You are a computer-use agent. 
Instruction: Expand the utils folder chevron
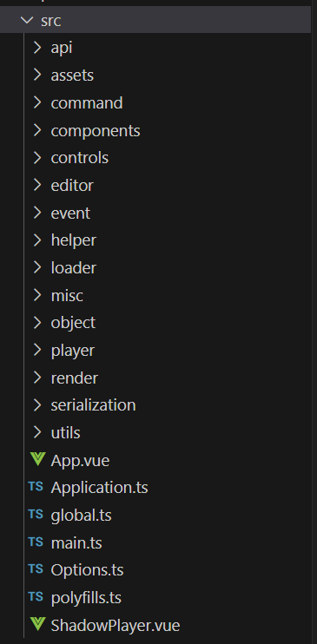pos(37,432)
